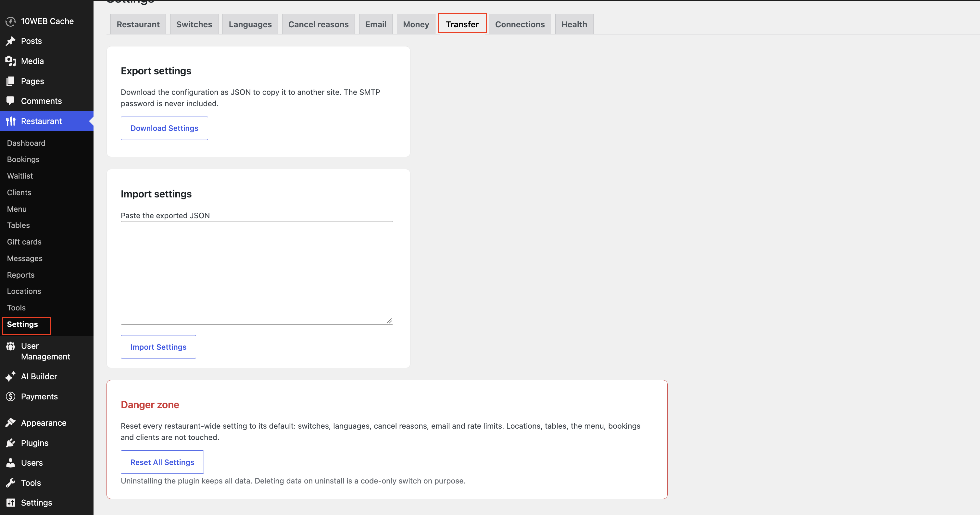The image size is (980, 515).
Task: Click the textarea resize handle corner
Action: tap(389, 321)
